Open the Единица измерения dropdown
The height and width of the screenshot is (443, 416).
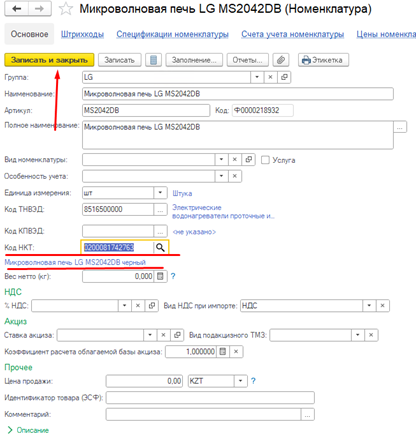[x=160, y=193]
